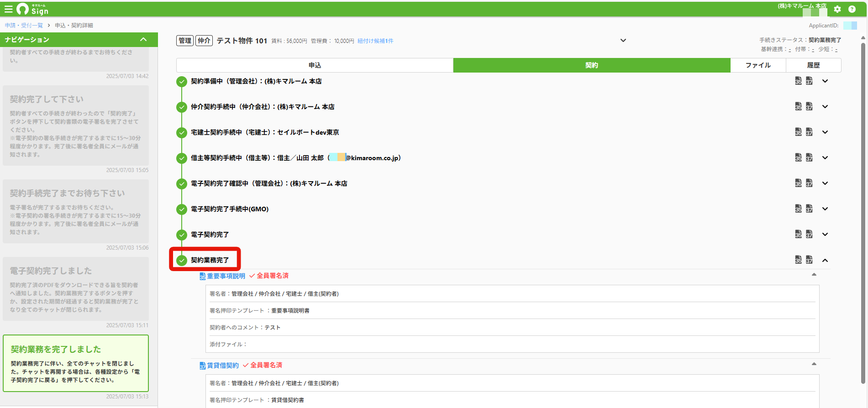Click document 37 icon on 契約業務完了 row

coord(809,260)
